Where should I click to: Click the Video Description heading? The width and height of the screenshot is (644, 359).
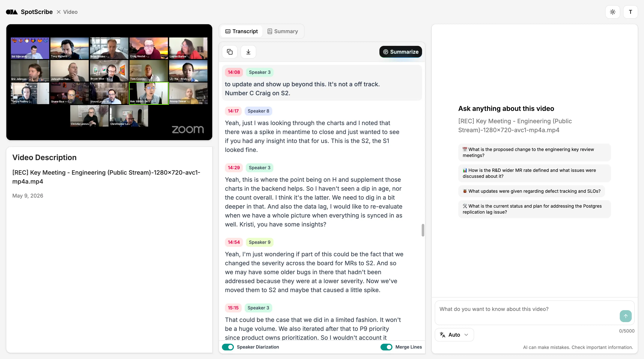pyautogui.click(x=44, y=158)
